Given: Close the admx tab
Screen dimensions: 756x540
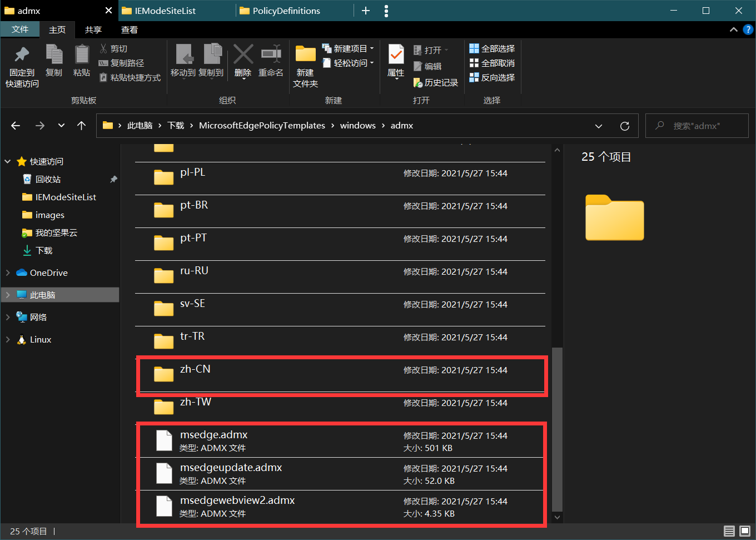Looking at the screenshot, I should [108, 11].
